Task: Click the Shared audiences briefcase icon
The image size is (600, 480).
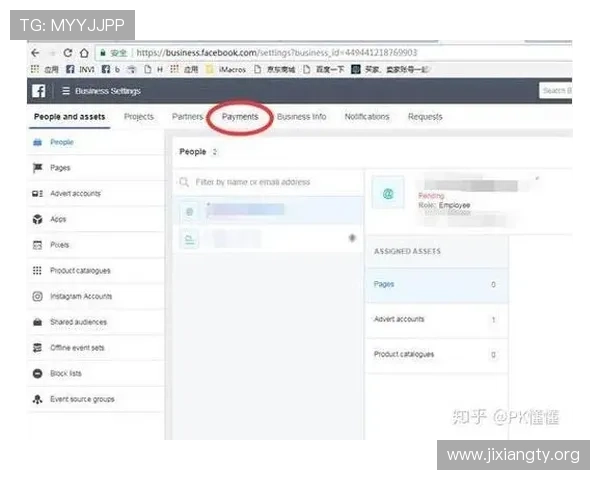Action: (x=37, y=322)
